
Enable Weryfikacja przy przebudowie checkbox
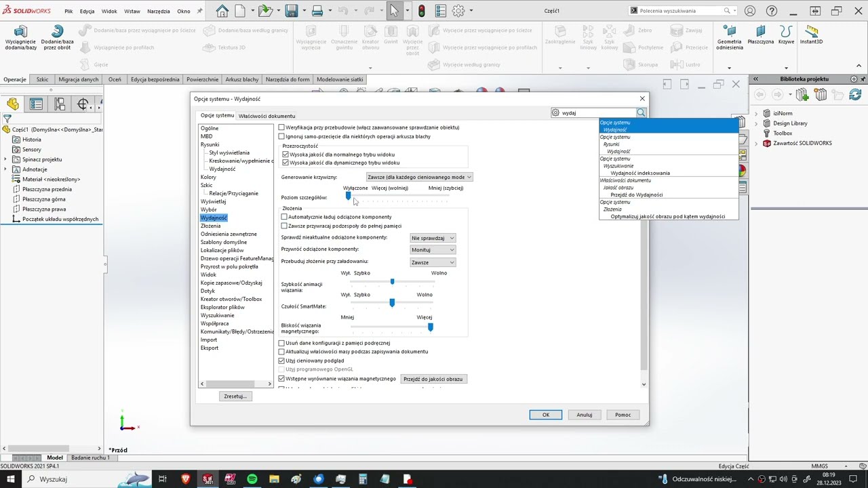[282, 127]
